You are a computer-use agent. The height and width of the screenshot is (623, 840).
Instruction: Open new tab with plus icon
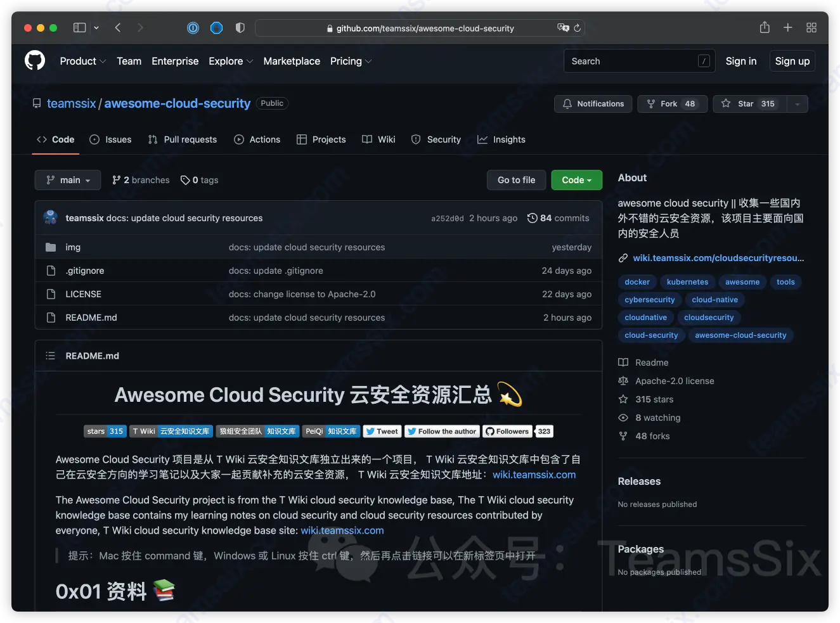(787, 28)
